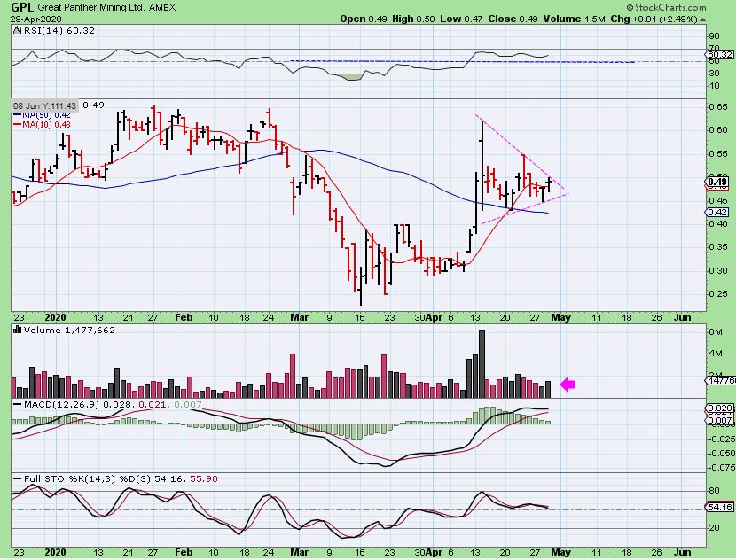The width and height of the screenshot is (736, 560).
Task: Click the -0.050 level on the MACD scale
Action: (x=722, y=453)
